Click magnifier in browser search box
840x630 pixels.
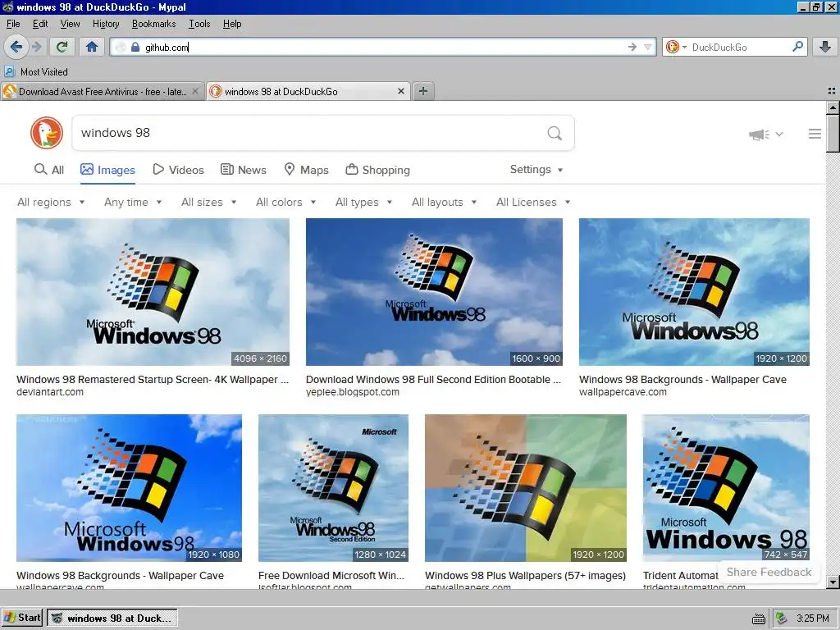coord(797,47)
